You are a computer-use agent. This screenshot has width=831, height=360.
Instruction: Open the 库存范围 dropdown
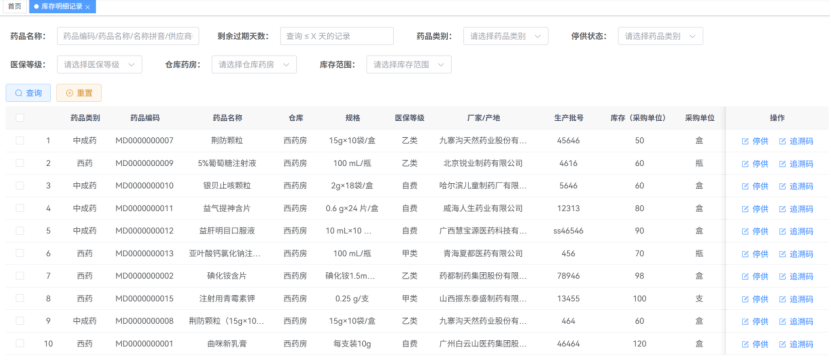tap(409, 65)
